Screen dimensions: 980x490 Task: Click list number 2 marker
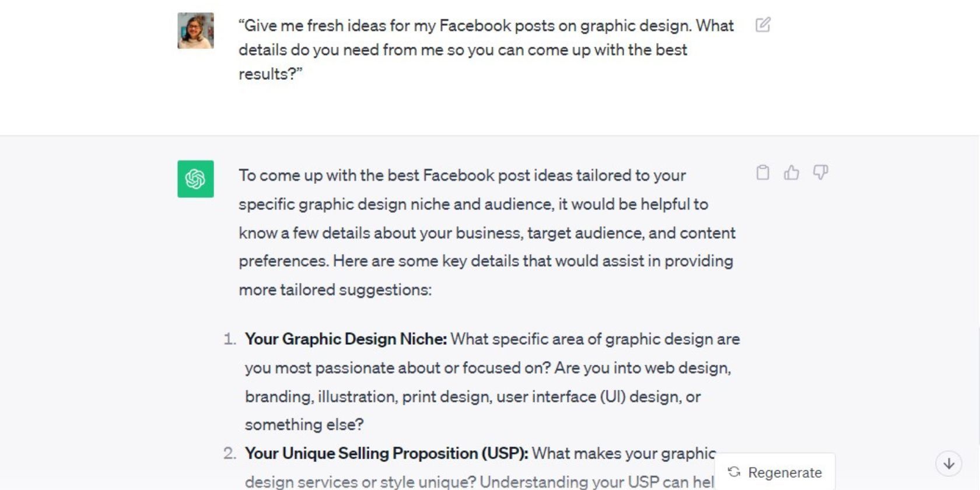click(x=230, y=454)
